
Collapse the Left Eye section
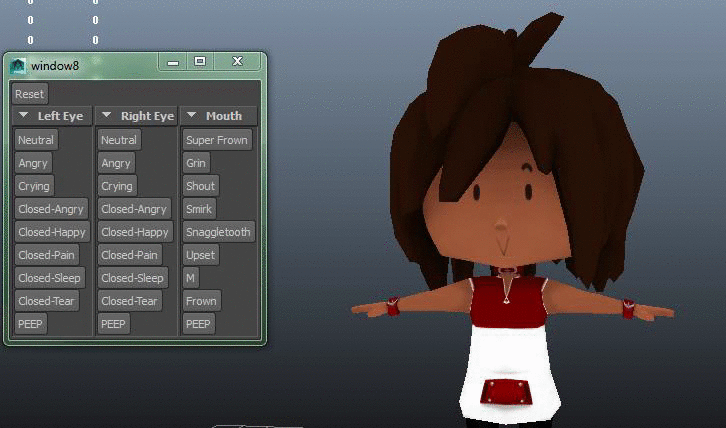point(23,115)
